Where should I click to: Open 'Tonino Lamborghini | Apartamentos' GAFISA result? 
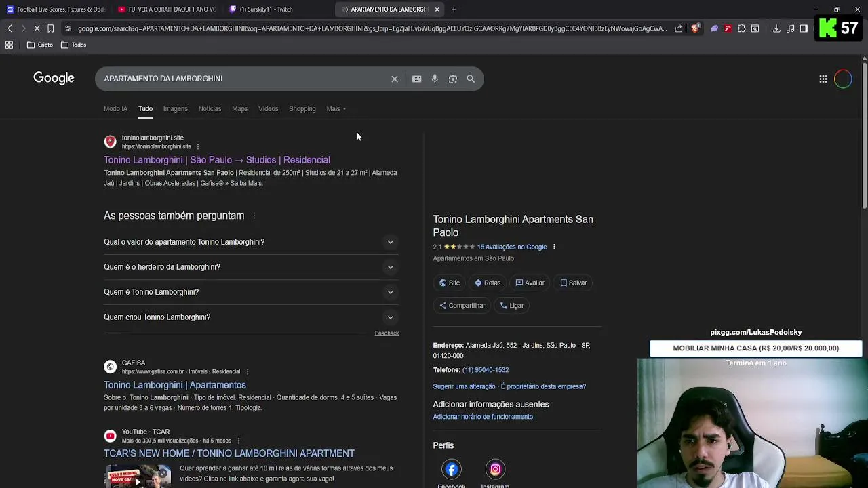pos(175,385)
